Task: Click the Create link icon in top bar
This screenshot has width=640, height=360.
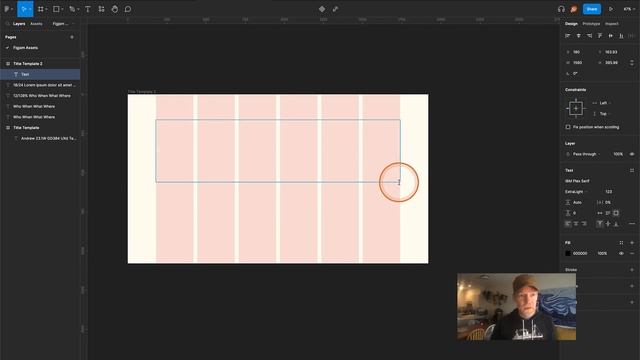Action: [x=335, y=9]
